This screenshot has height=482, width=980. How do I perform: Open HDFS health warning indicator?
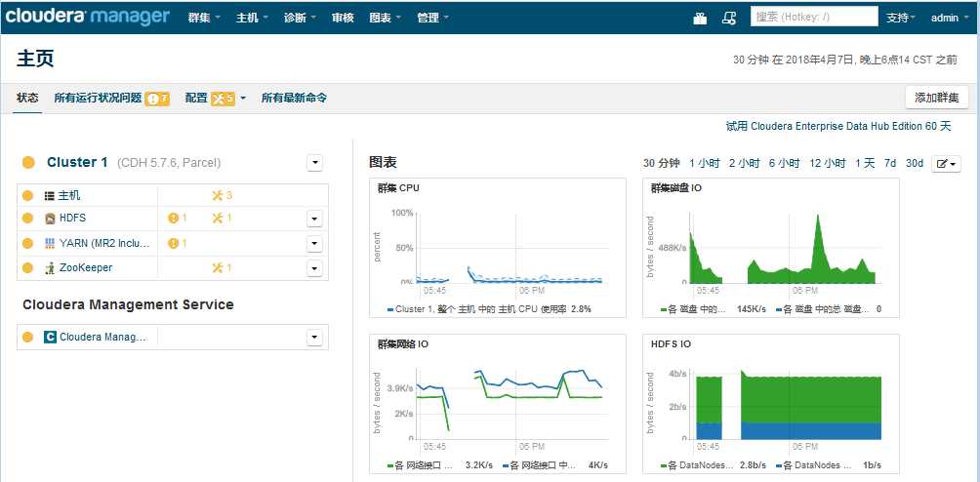click(x=178, y=218)
